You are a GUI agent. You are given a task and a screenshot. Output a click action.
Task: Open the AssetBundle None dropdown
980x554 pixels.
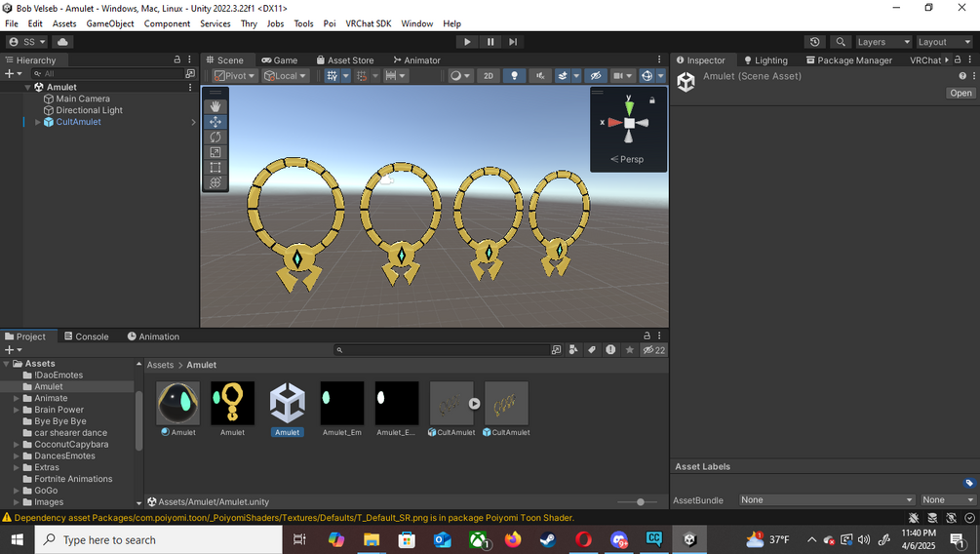tap(826, 499)
